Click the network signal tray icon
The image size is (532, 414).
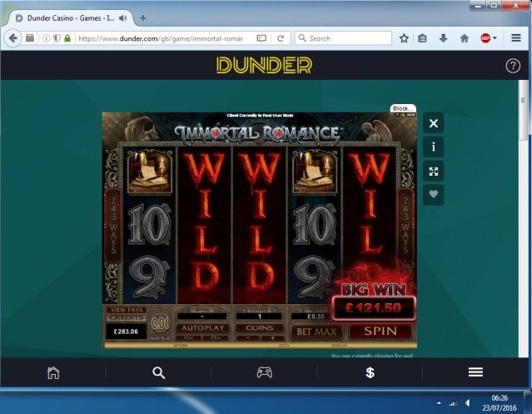click(x=453, y=403)
